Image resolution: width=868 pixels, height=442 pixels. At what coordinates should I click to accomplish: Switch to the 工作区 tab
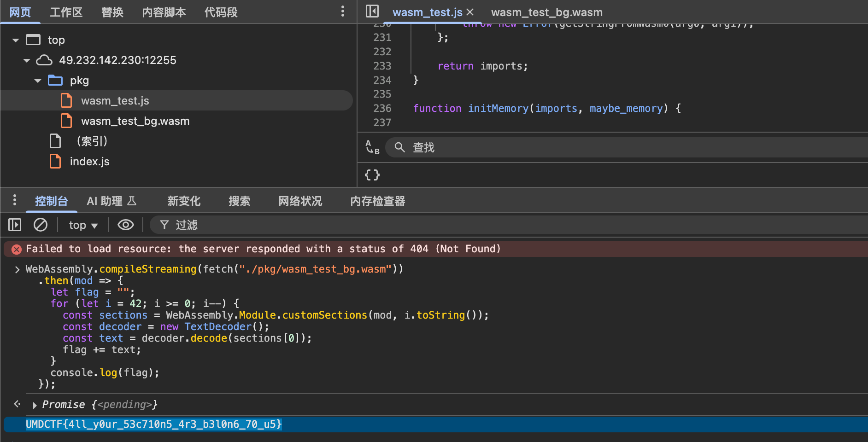pos(66,12)
